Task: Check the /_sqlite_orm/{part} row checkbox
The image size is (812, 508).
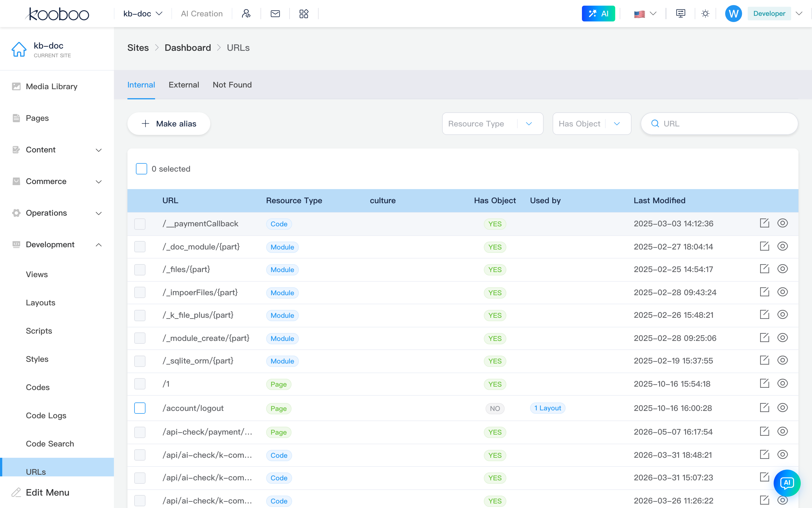Action: (x=140, y=361)
